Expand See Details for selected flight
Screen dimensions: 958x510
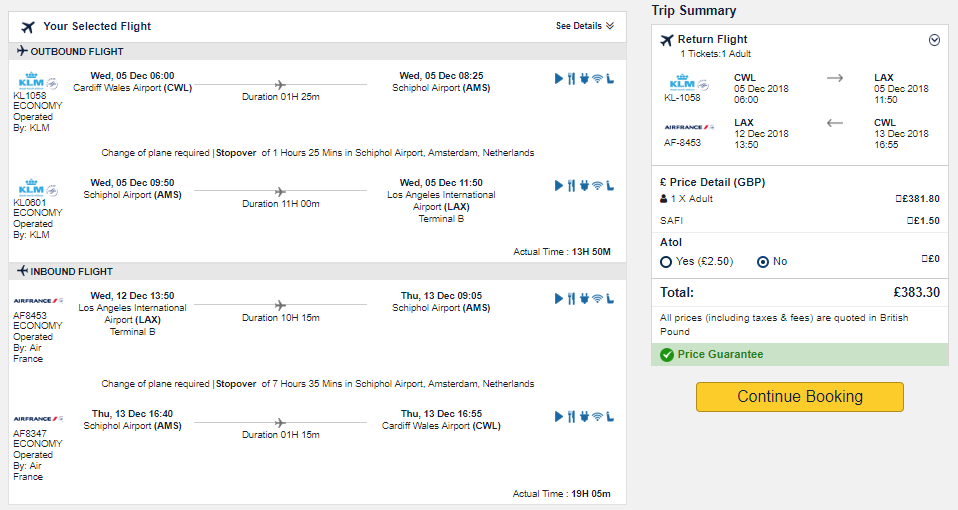pos(585,26)
